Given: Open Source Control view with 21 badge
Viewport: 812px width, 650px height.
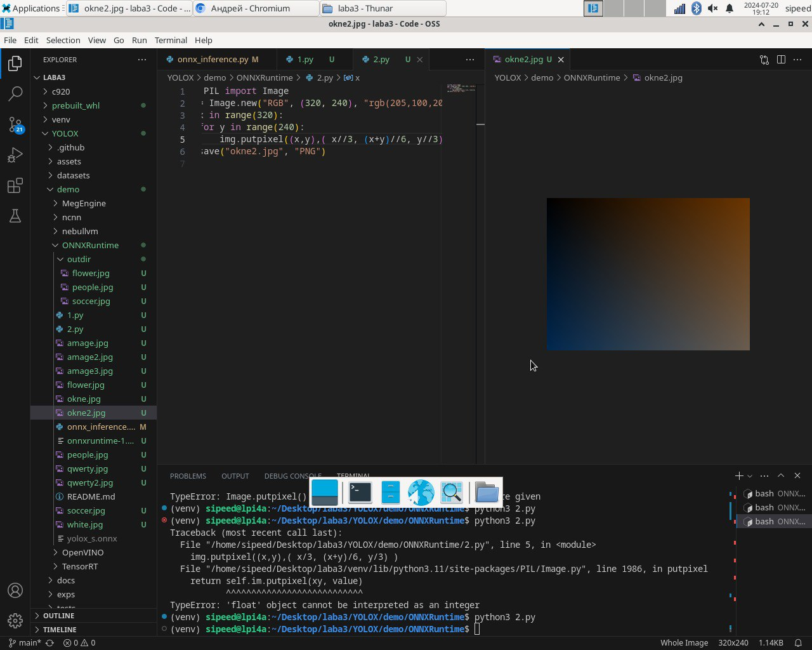Looking at the screenshot, I should pos(15,124).
